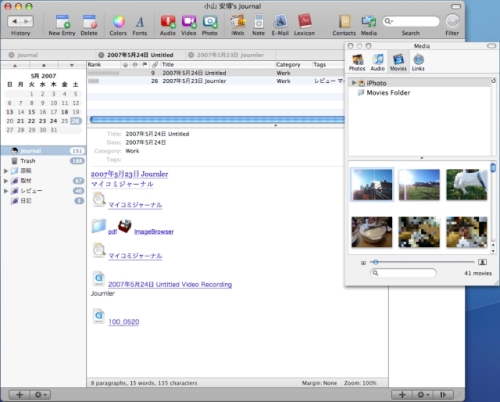Select the bowl movie thumbnail
This screenshot has width=500, height=402.
click(372, 232)
